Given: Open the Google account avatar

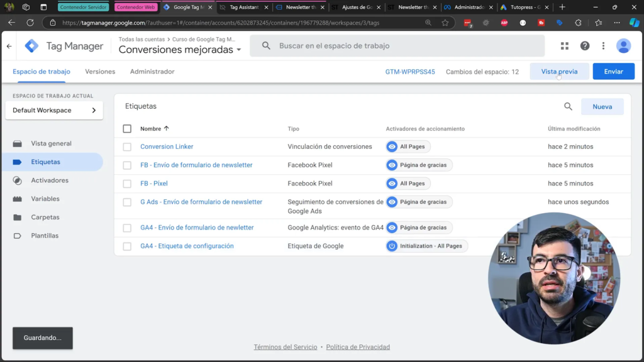Looking at the screenshot, I should click(623, 46).
